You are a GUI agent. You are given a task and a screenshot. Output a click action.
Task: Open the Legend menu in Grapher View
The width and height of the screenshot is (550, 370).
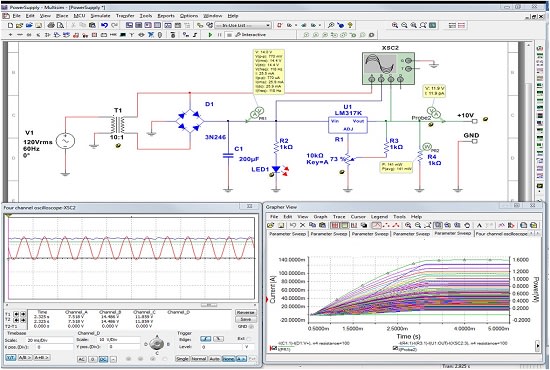[379, 217]
